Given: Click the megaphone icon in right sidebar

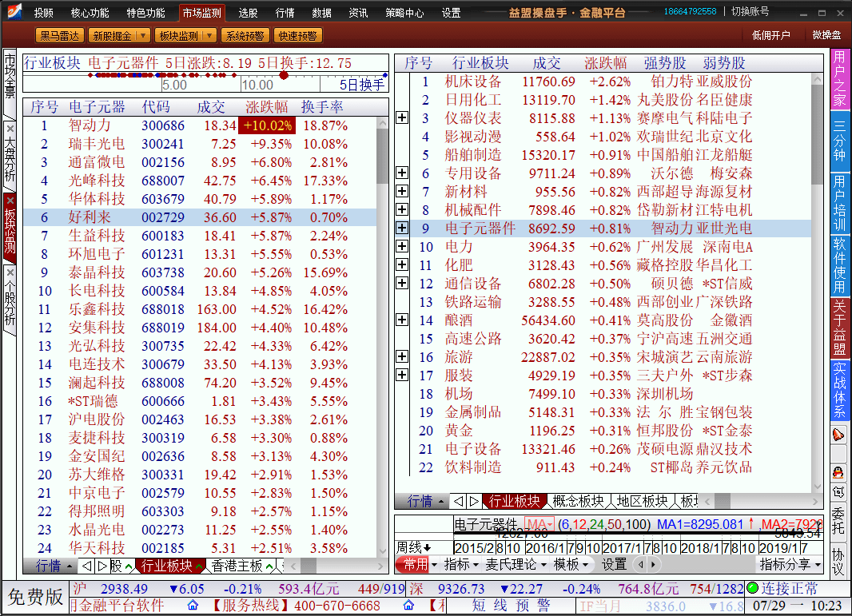Looking at the screenshot, I should pos(838,435).
